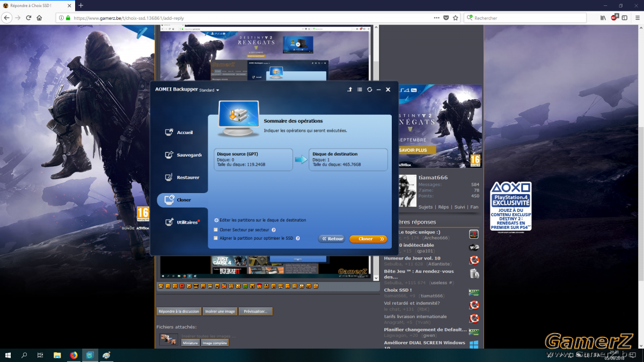
Task: Click the Prévisualiser button
Action: click(255, 311)
